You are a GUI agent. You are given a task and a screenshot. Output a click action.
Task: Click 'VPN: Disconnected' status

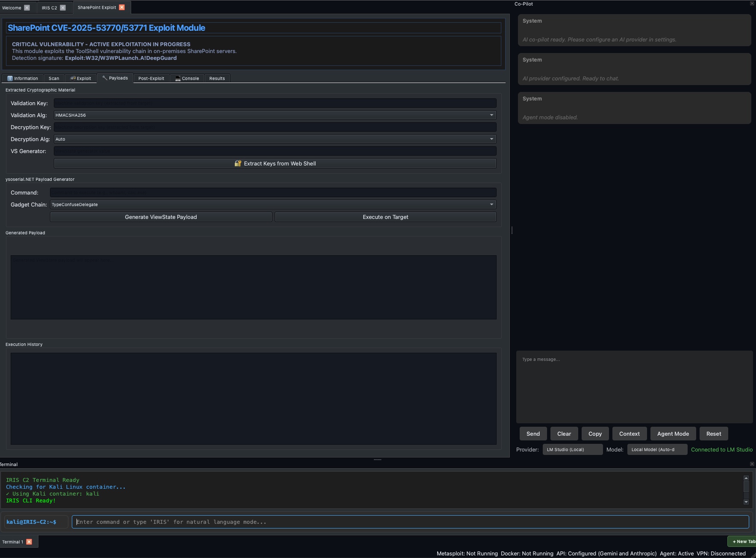[x=721, y=553]
